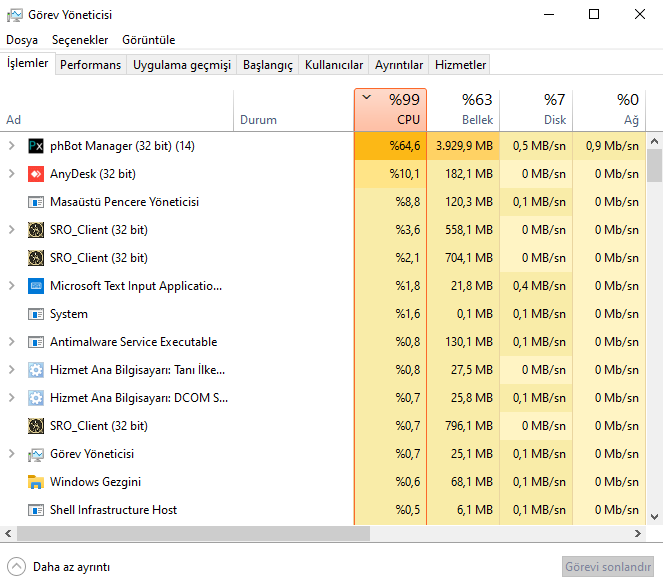Expand the SRO_Client row with 558,1 MB

12,230
